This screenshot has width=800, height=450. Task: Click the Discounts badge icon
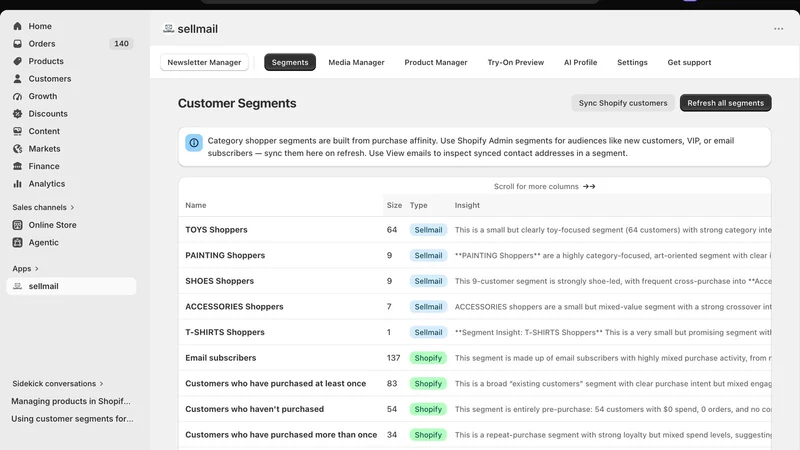pos(17,114)
